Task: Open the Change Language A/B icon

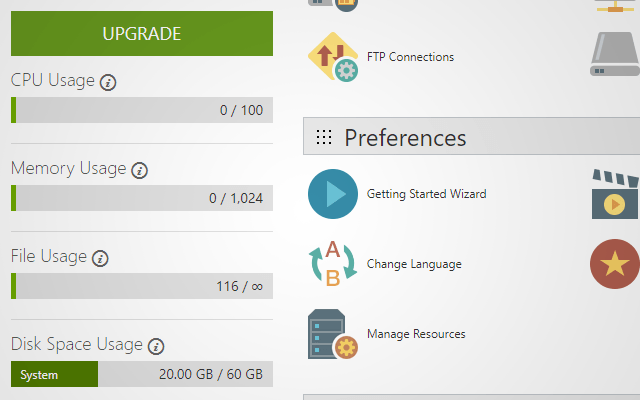Action: (x=333, y=264)
